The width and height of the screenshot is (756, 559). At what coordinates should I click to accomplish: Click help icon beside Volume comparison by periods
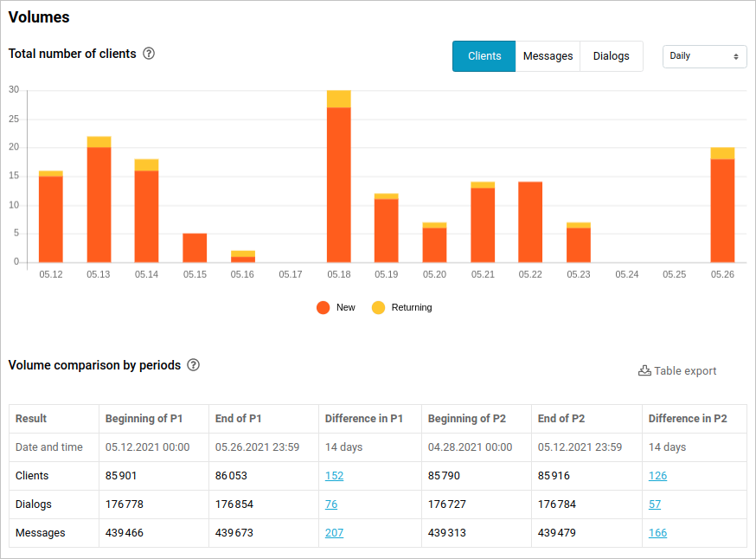click(x=194, y=365)
